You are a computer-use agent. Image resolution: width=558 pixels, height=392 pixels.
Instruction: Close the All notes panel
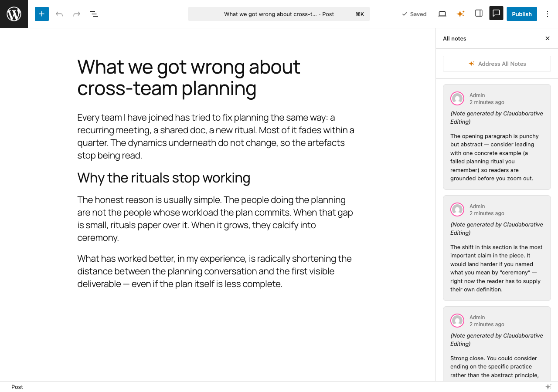click(x=547, y=38)
